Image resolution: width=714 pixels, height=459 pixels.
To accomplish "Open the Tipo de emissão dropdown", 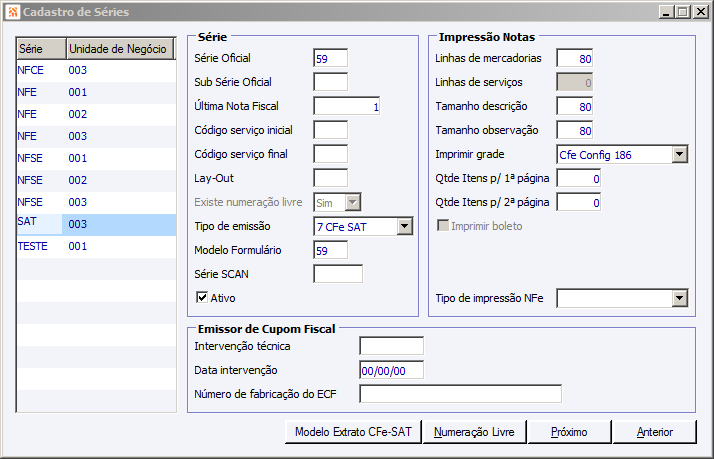I will coord(404,227).
